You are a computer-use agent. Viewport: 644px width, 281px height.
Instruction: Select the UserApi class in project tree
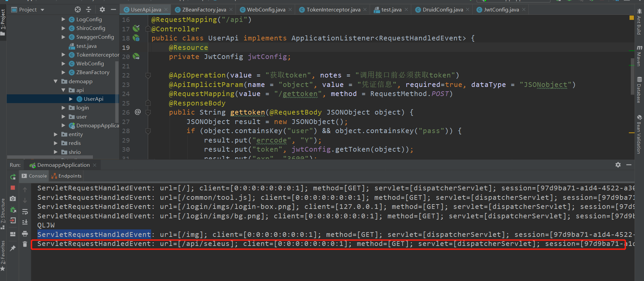click(x=90, y=99)
